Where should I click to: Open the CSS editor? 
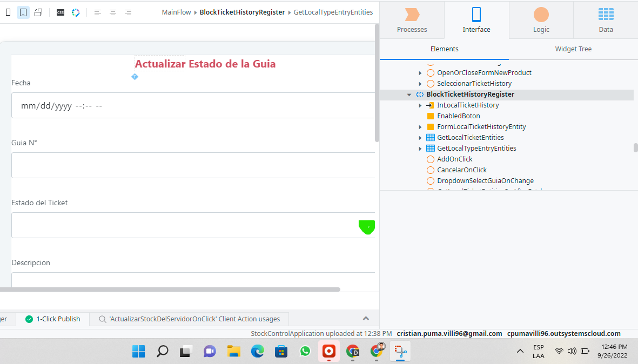click(x=60, y=12)
